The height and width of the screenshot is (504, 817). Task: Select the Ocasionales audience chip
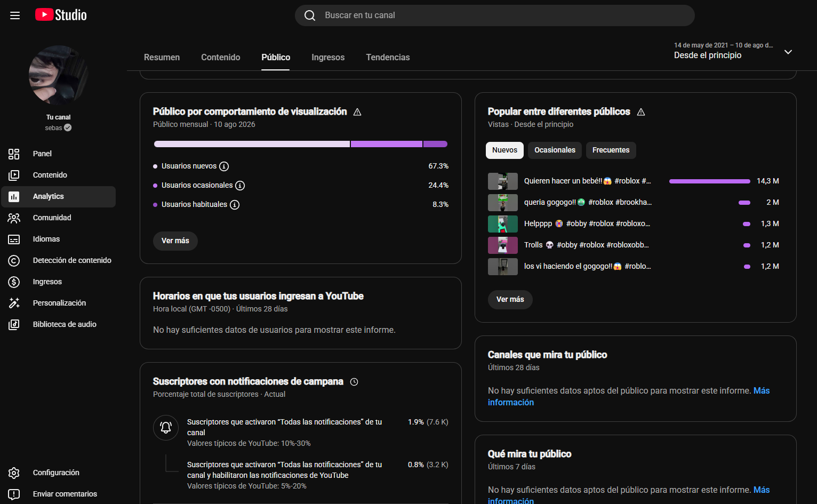click(x=555, y=150)
